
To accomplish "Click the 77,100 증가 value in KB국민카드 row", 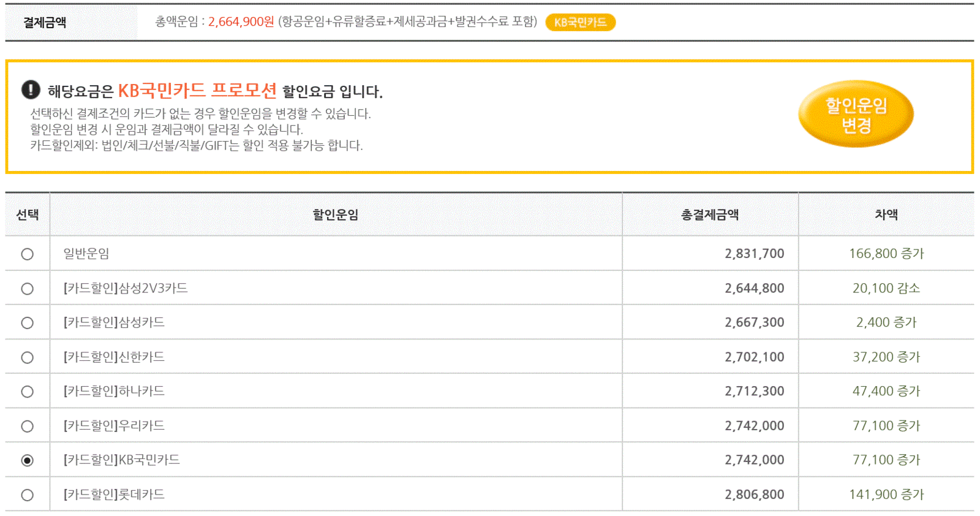I will (886, 460).
